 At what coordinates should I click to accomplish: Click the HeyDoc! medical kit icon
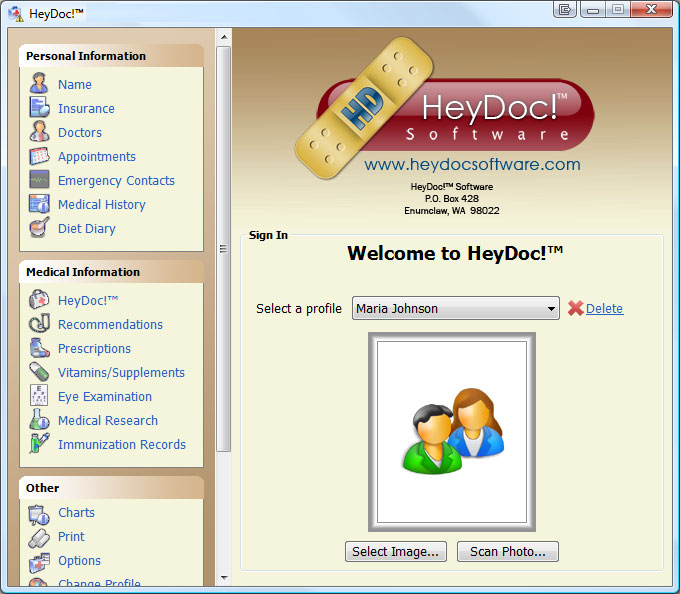tap(39, 300)
